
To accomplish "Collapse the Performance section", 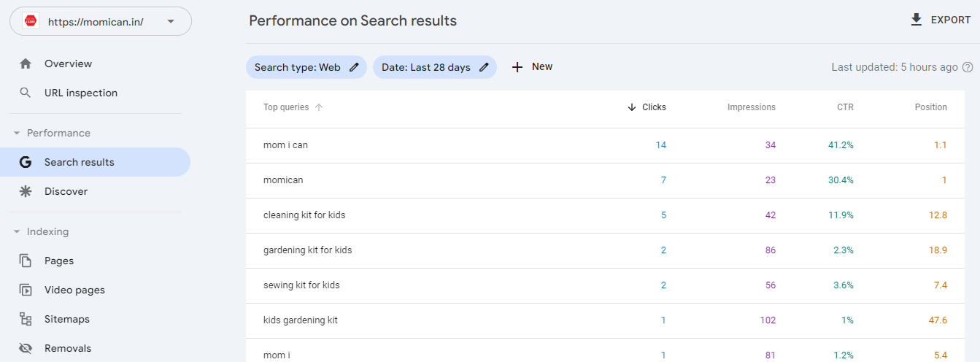I will coord(17,133).
